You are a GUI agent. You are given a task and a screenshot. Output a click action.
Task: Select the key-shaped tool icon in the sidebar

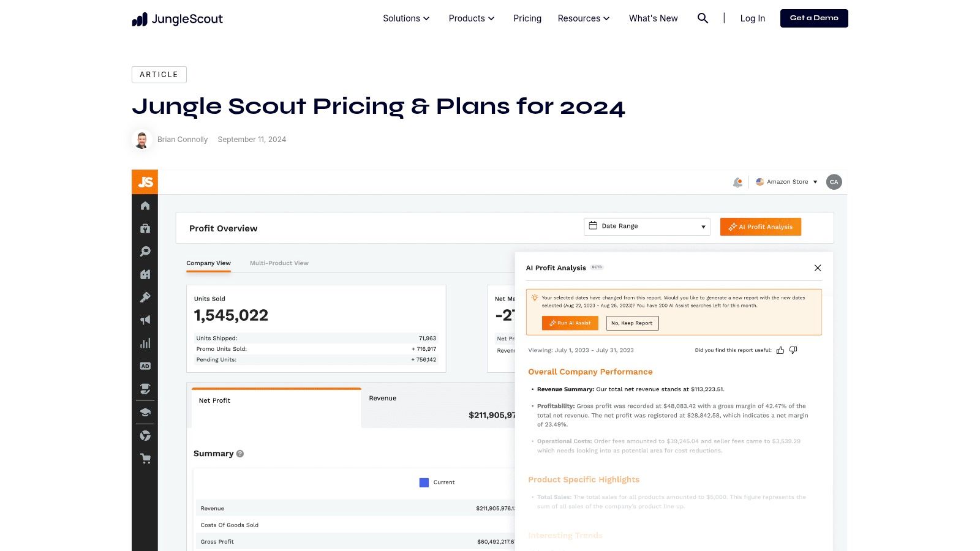coord(145,298)
